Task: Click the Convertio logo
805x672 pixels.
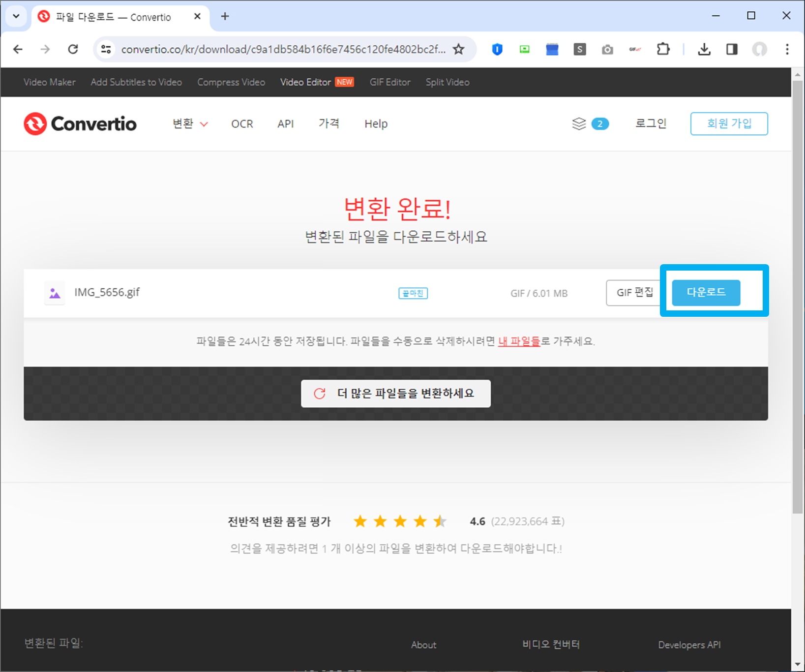Action: point(80,123)
